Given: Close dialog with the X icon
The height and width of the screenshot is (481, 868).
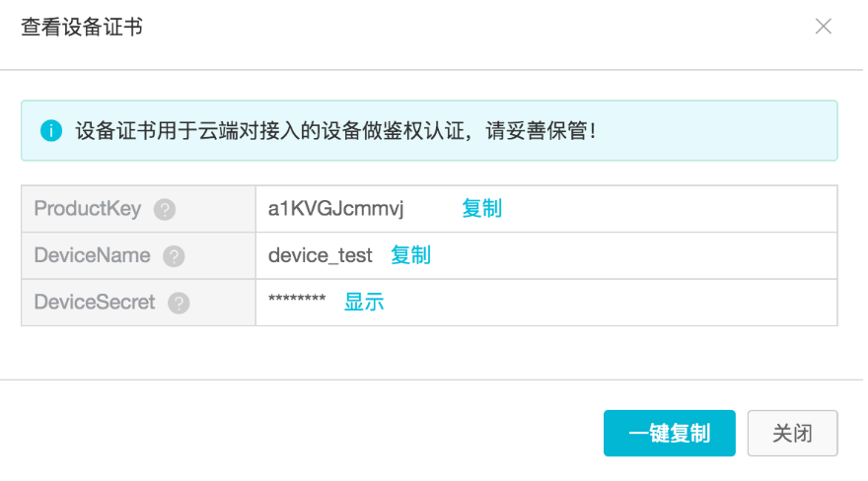Looking at the screenshot, I should 824,27.
